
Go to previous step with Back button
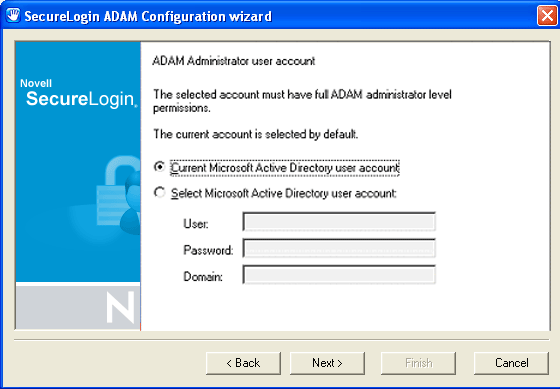pyautogui.click(x=243, y=363)
